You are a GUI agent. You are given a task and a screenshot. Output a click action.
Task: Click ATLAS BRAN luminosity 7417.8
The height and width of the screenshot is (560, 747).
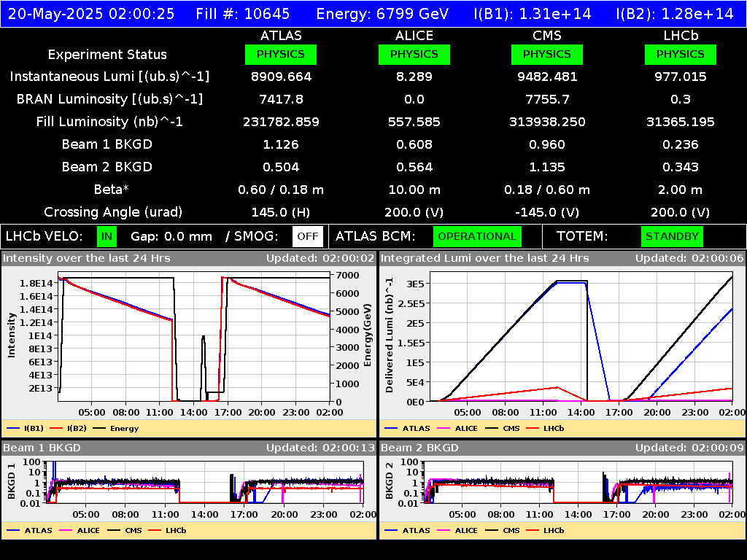[281, 99]
